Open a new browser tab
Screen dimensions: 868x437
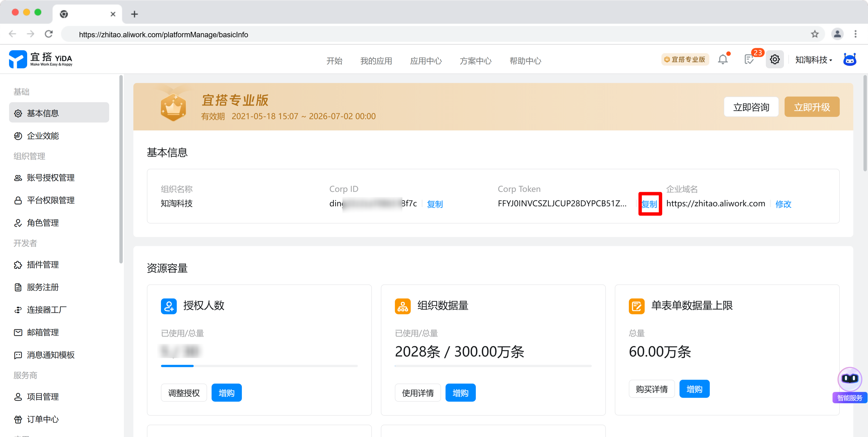134,14
